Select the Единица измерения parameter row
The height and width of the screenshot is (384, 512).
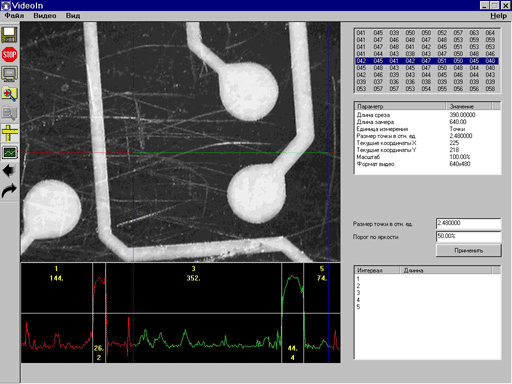click(427, 129)
